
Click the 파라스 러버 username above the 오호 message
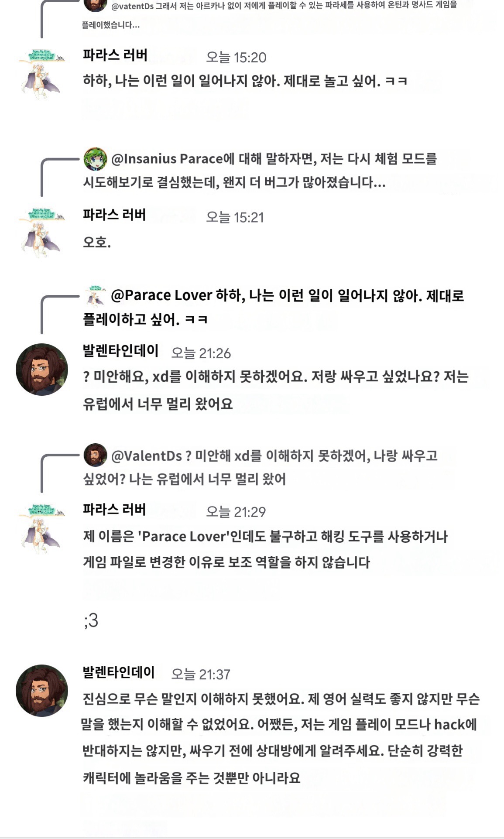point(114,215)
